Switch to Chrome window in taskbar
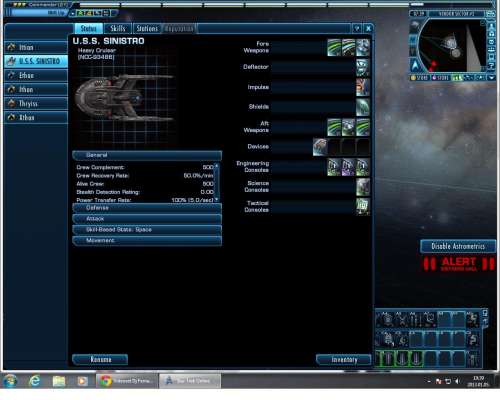The image size is (500, 400). coord(127,381)
